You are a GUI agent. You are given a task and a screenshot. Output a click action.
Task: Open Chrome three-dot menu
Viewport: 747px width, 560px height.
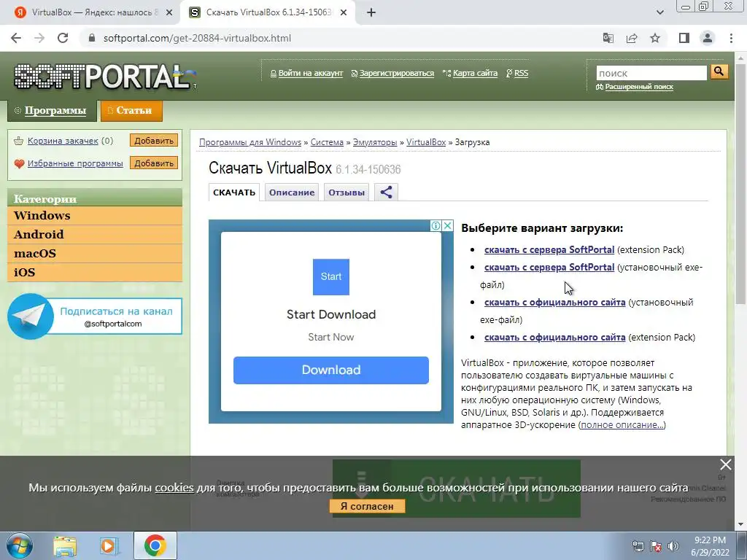pos(731,38)
